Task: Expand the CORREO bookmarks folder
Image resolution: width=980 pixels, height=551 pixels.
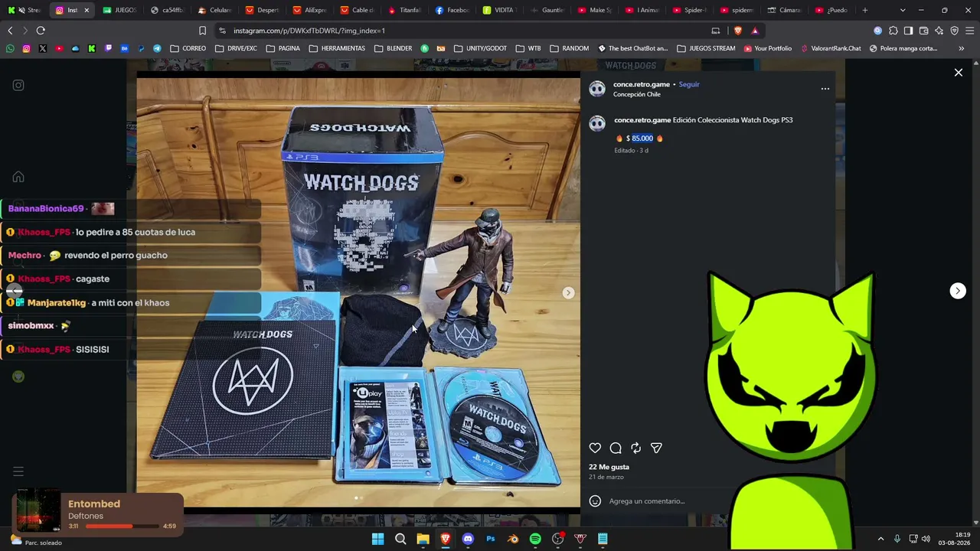Action: (x=188, y=48)
